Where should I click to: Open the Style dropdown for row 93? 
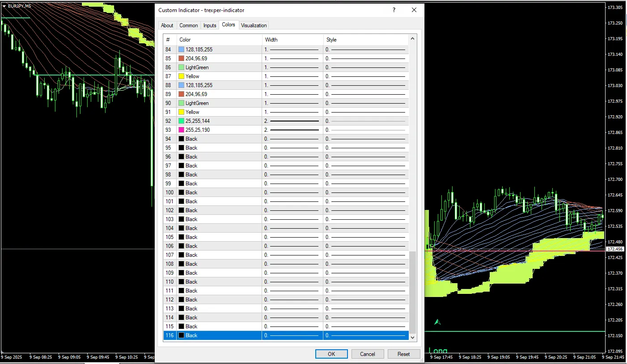tap(365, 130)
